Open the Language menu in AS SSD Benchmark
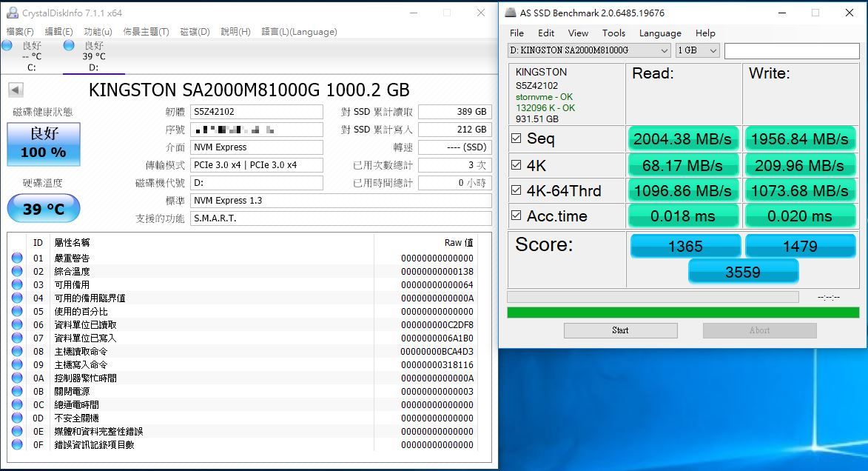The width and height of the screenshot is (868, 471). [x=660, y=33]
